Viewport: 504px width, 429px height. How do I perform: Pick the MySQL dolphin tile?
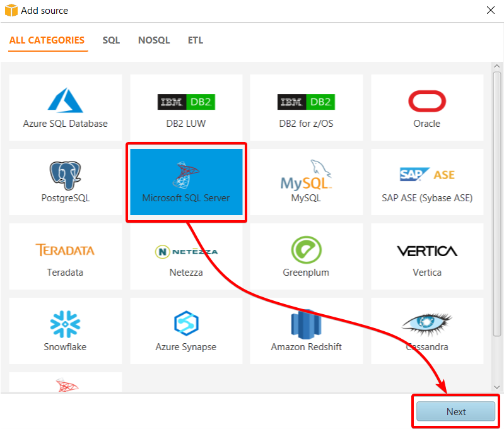point(307,182)
